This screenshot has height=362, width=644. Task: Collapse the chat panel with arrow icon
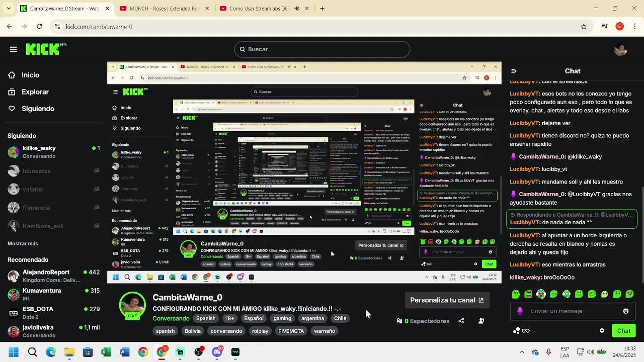click(x=513, y=71)
